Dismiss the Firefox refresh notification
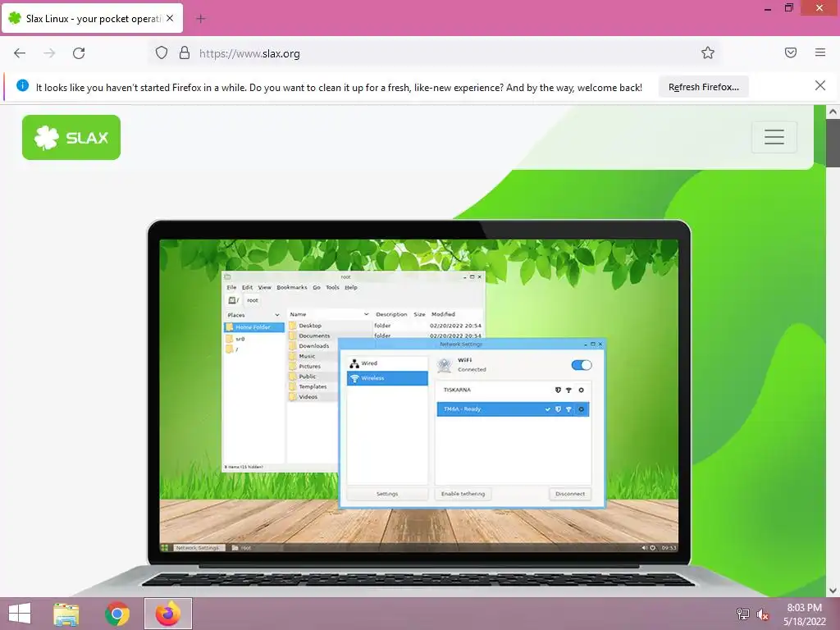The width and height of the screenshot is (840, 630). click(x=819, y=85)
